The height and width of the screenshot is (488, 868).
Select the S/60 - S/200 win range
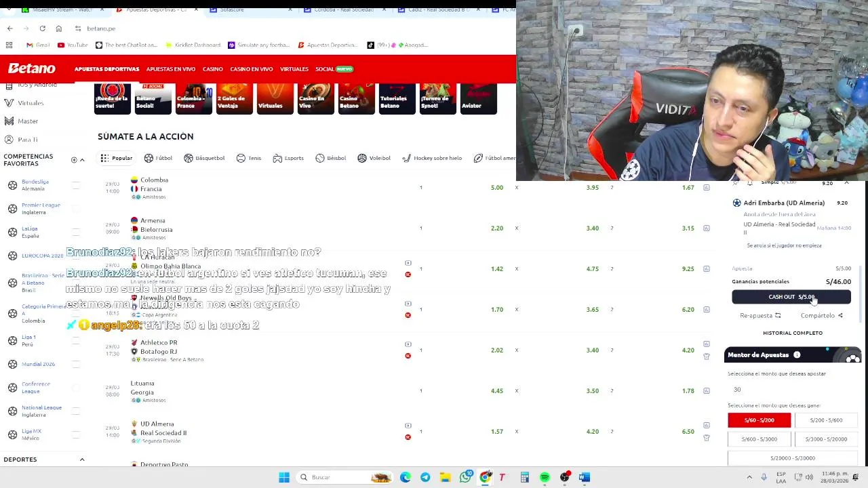click(759, 420)
